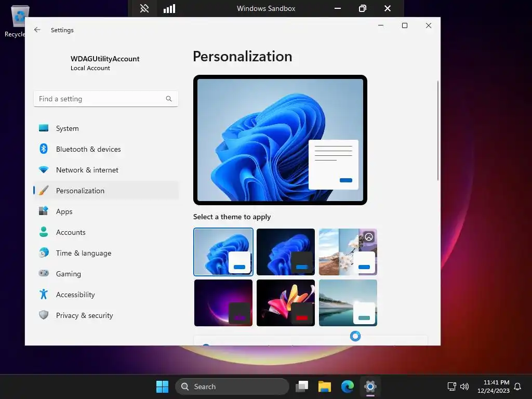Select Time & language category
Viewport: 532px width, 399px height.
coord(106,253)
